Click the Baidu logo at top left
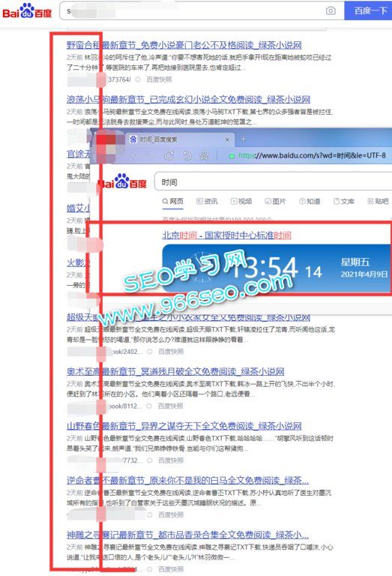Image resolution: width=392 pixels, height=576 pixels. coord(27,11)
